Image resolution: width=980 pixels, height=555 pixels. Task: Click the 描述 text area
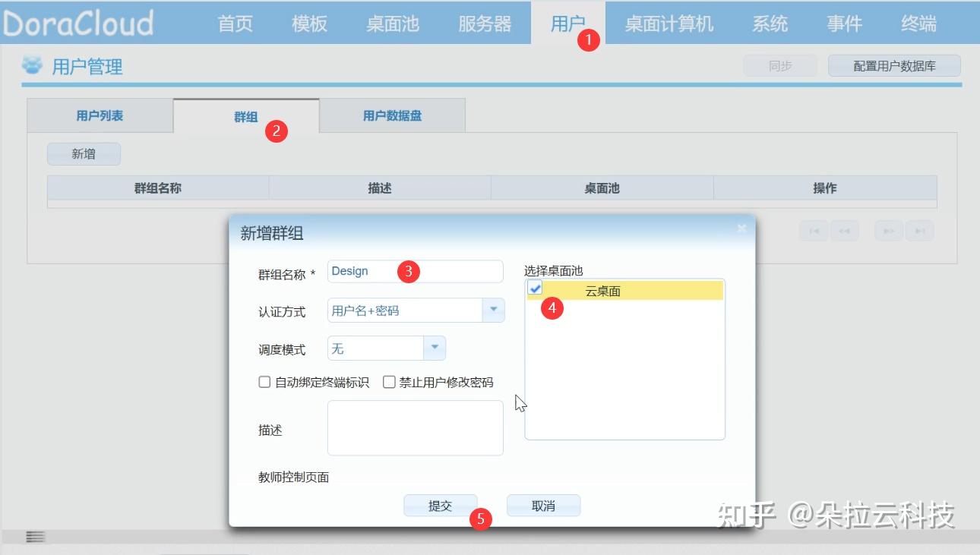pos(415,427)
